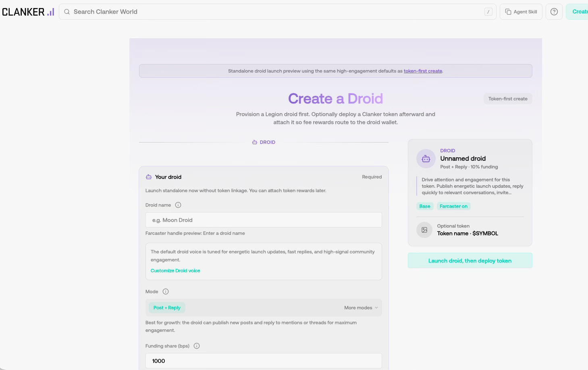This screenshot has height=370, width=588.
Task: Click the robot icon next to Your droid
Action: (x=149, y=177)
